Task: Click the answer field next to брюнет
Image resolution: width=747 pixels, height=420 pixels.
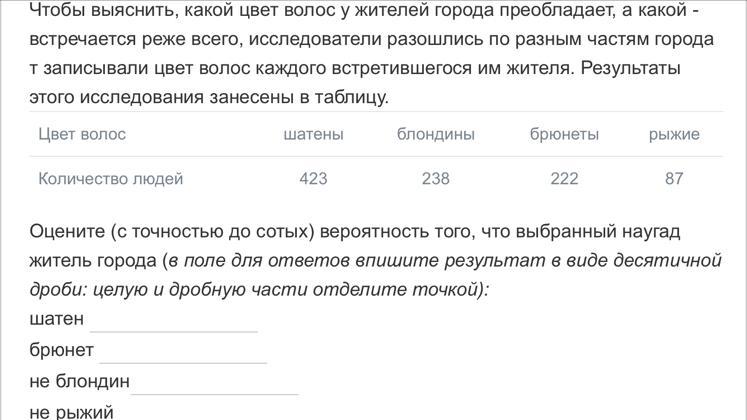Action: (x=183, y=350)
